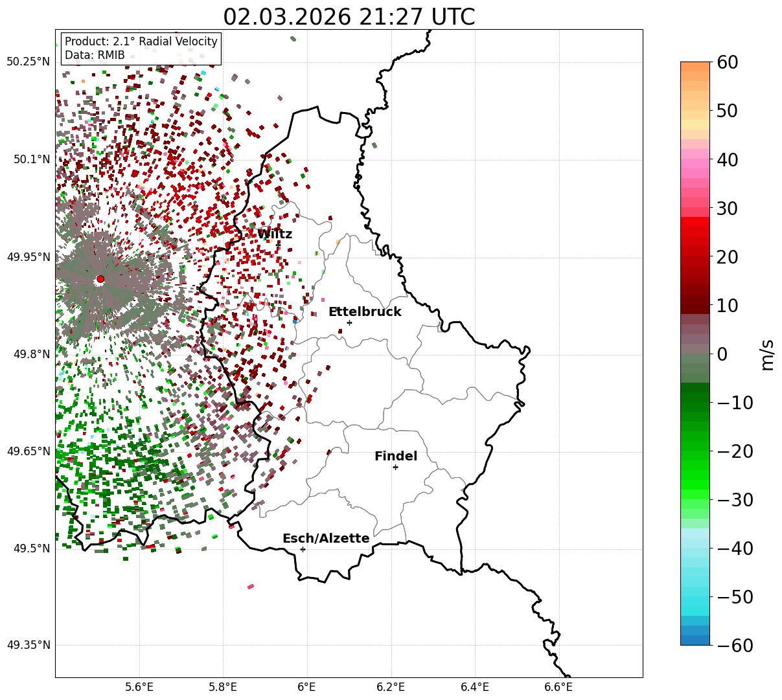Click the colorbar tick label 50
The image size is (782, 700).
pos(728,111)
